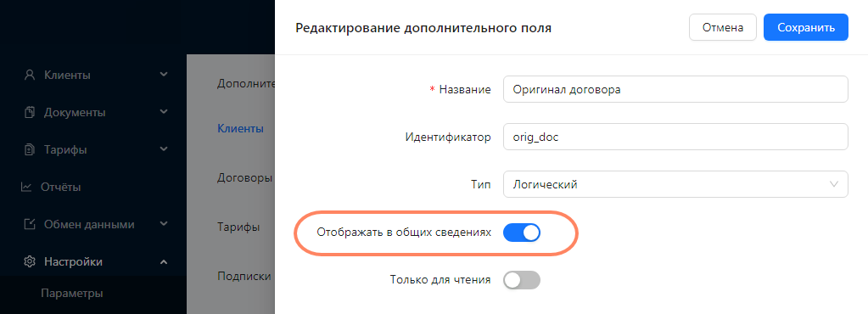This screenshot has width=868, height=314.
Task: Click the Отмена button
Action: coord(722,28)
